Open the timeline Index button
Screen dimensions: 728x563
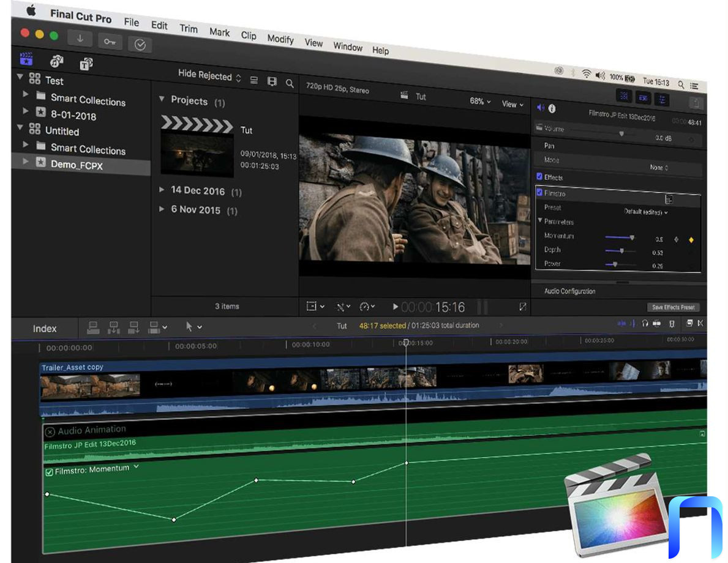click(x=45, y=329)
